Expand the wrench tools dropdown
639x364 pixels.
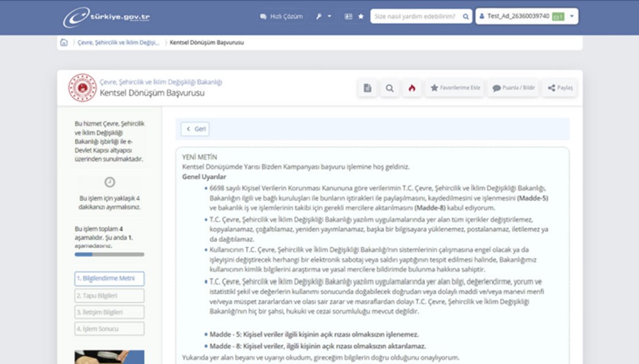321,17
